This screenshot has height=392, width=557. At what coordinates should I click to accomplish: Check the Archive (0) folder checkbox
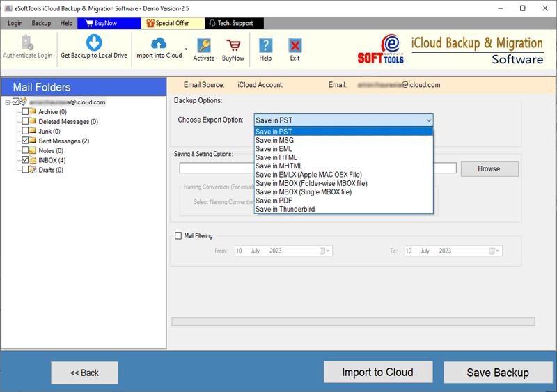click(25, 111)
